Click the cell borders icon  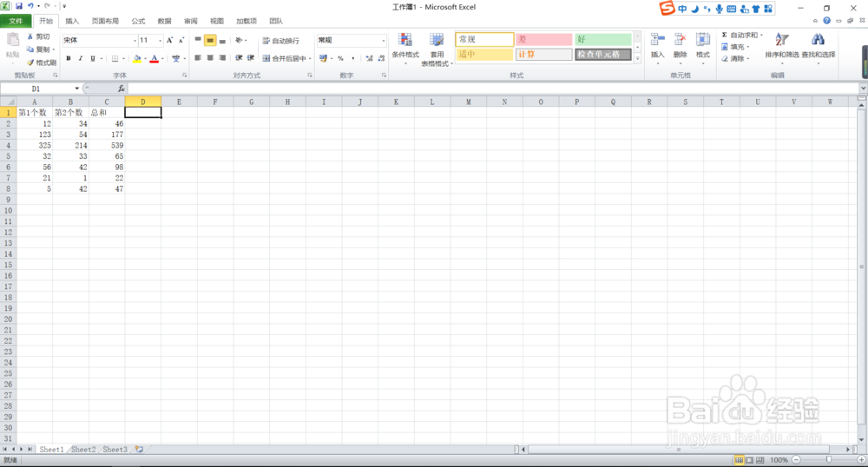(x=115, y=58)
